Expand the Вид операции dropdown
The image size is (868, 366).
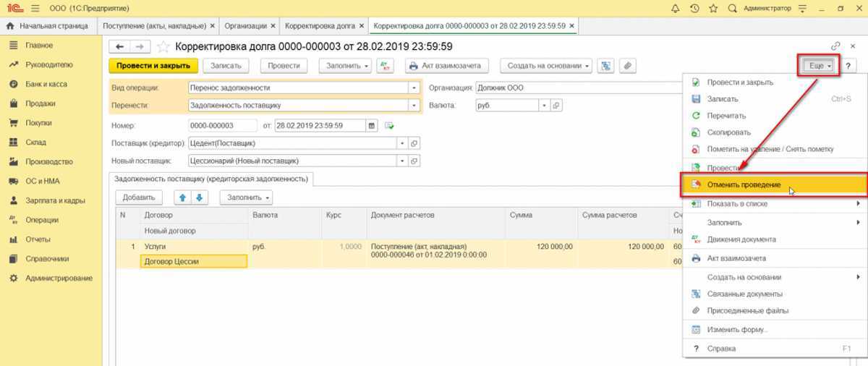click(414, 88)
